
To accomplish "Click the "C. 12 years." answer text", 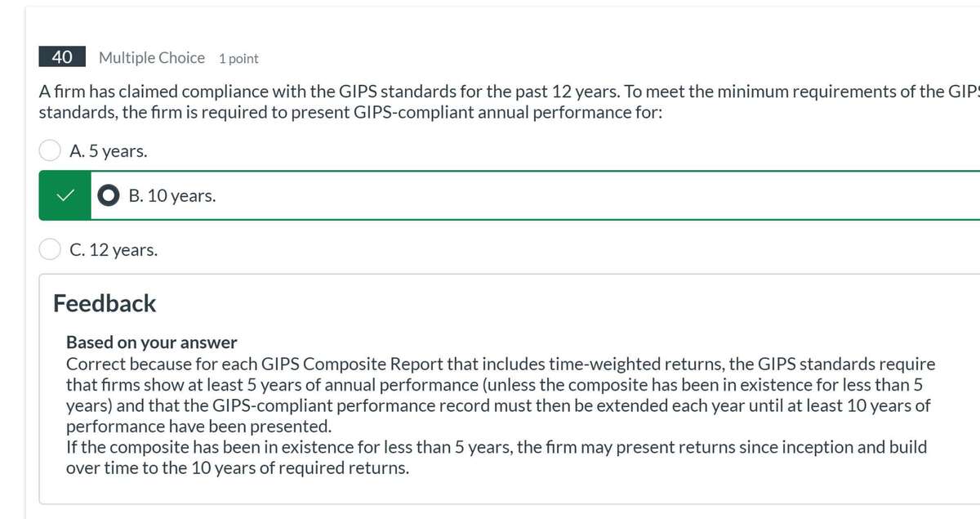I will coord(114,249).
